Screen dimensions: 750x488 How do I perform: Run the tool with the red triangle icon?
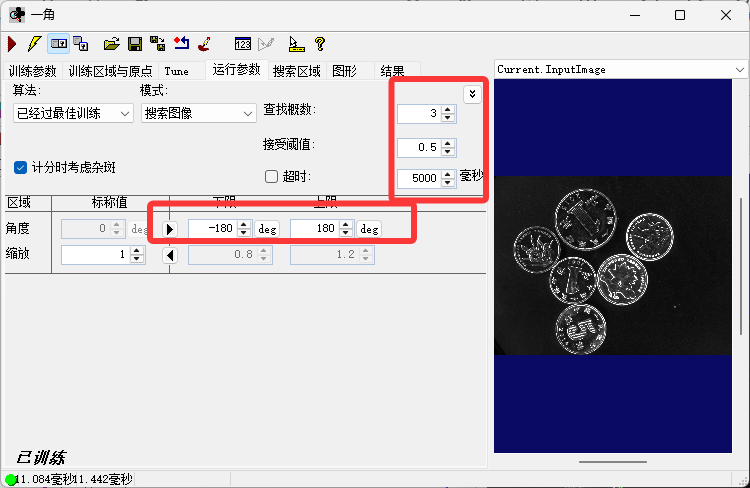(x=12, y=44)
